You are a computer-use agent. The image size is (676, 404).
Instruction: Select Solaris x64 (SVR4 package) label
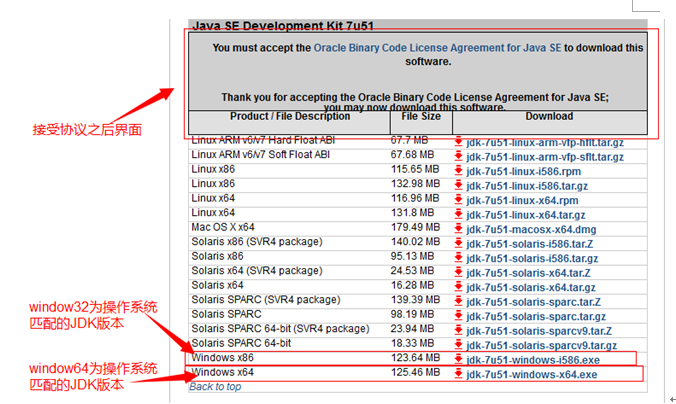[257, 271]
